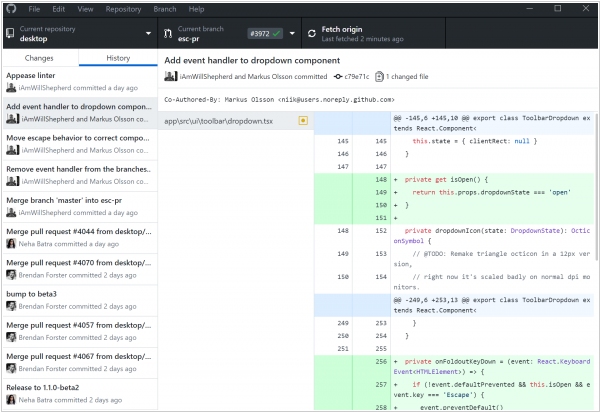Open the File menu
This screenshot has width=600, height=412.
point(35,8)
